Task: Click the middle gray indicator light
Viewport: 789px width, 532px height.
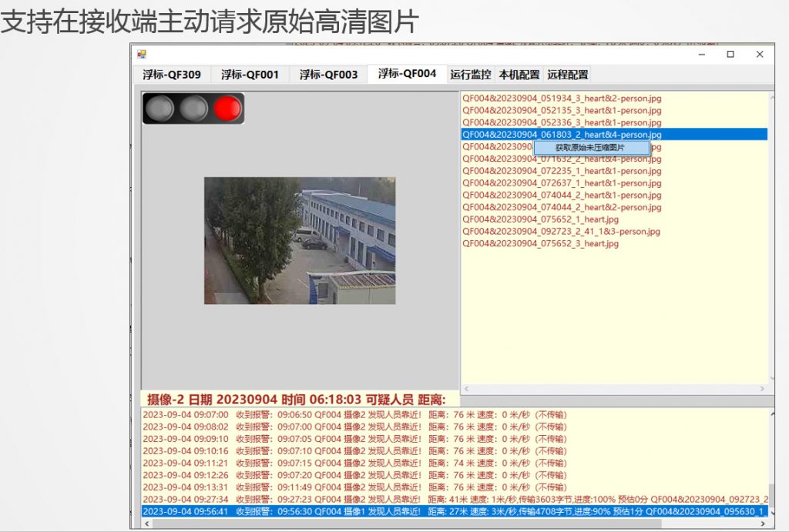Action: [193, 109]
